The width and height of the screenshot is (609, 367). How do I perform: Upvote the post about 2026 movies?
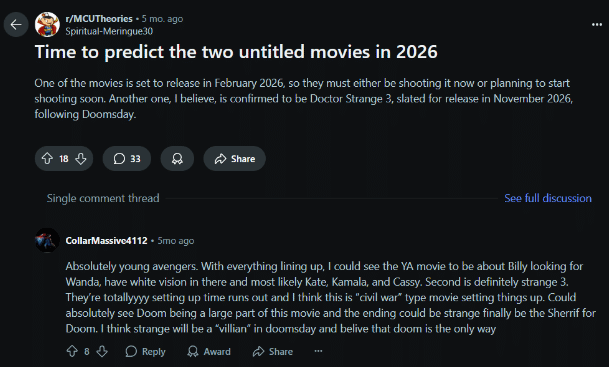[47, 158]
